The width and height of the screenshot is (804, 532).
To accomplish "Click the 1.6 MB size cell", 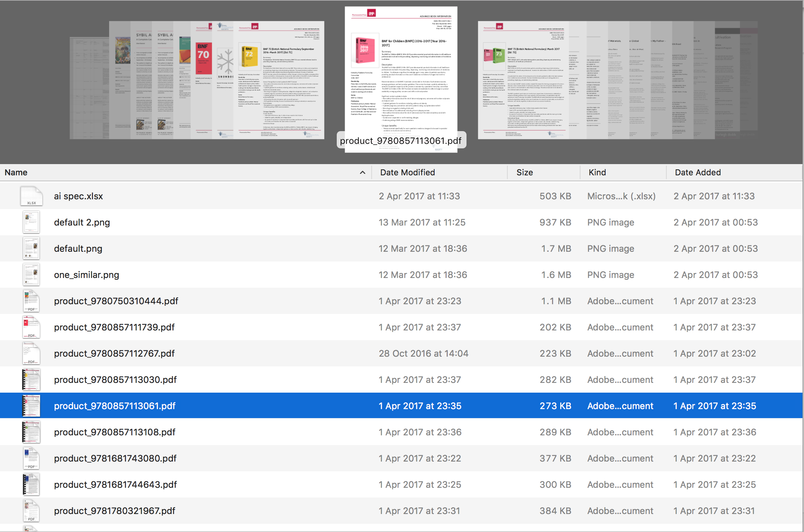I will click(x=556, y=275).
